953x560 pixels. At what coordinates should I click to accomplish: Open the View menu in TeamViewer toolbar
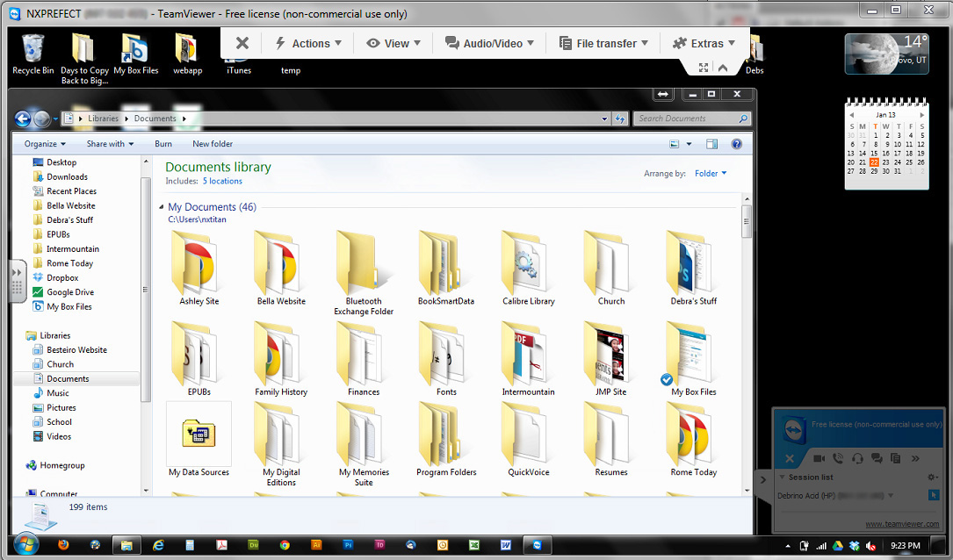pos(393,43)
